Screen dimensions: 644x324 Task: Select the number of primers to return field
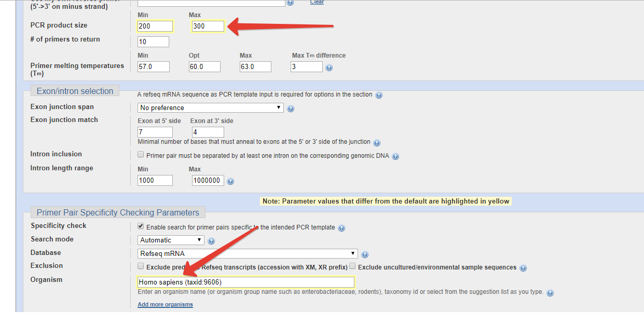pos(153,42)
